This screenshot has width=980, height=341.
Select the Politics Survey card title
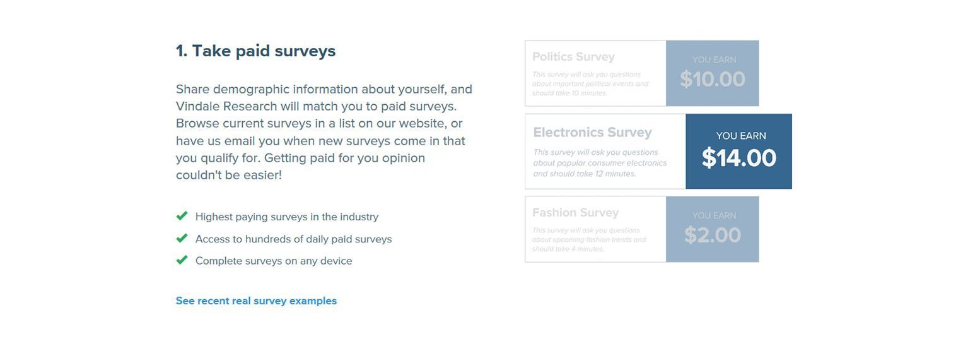pos(573,57)
